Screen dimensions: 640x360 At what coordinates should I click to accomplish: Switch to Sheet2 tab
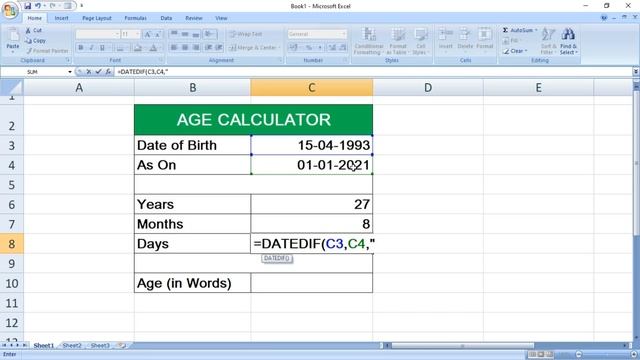[x=72, y=345]
